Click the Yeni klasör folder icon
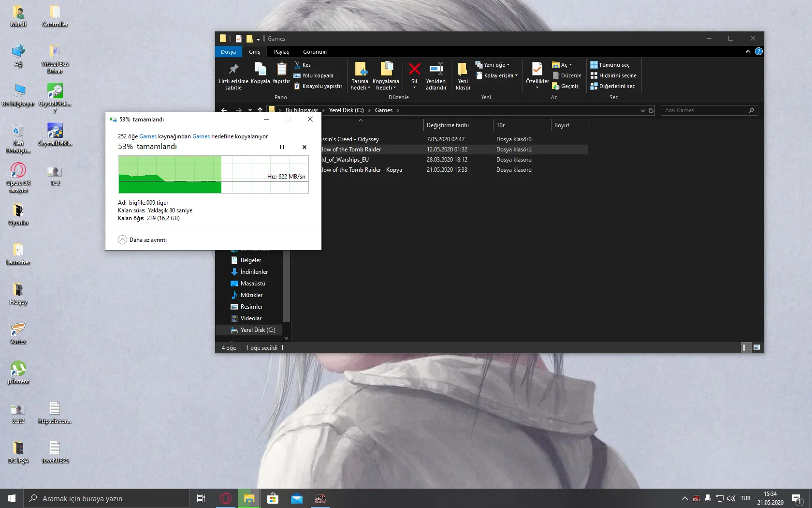Viewport: 812px width, 508px height. tap(463, 69)
